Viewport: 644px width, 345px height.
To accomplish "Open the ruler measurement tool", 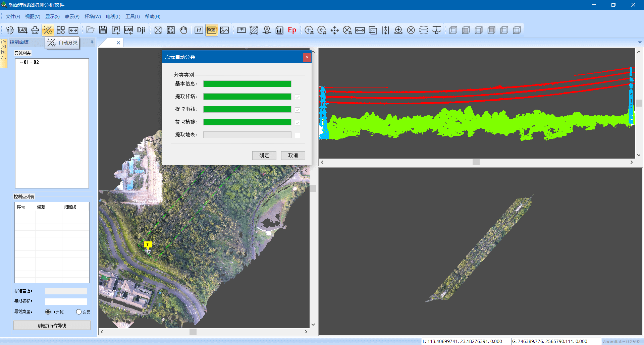I will (x=241, y=30).
